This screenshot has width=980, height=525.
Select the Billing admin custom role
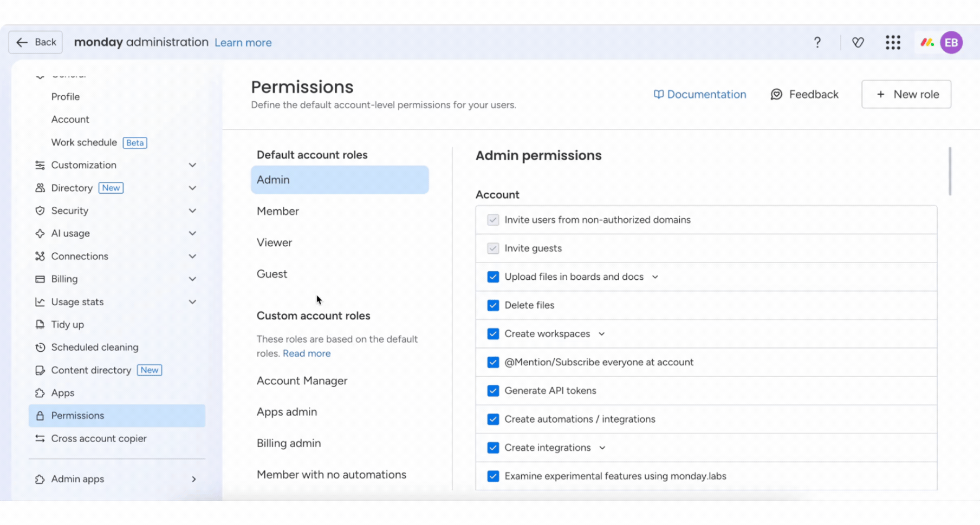[340, 443]
